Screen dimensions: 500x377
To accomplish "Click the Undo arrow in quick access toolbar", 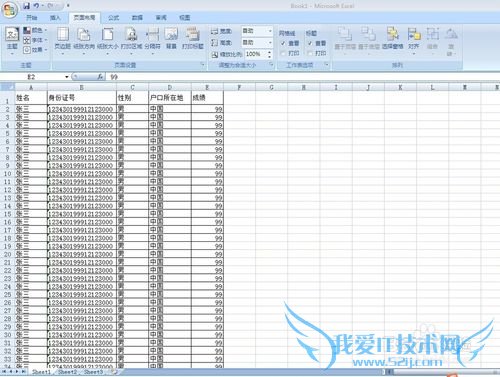I will tap(36, 6).
